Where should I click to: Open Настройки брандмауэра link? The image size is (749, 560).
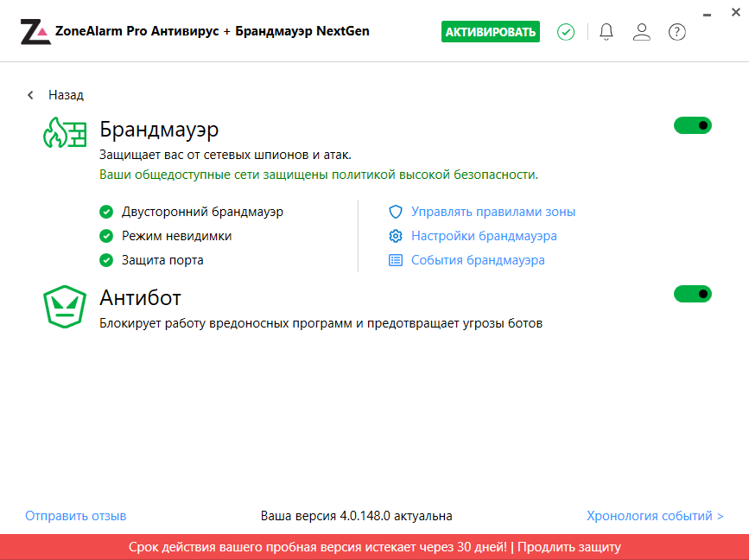484,236
